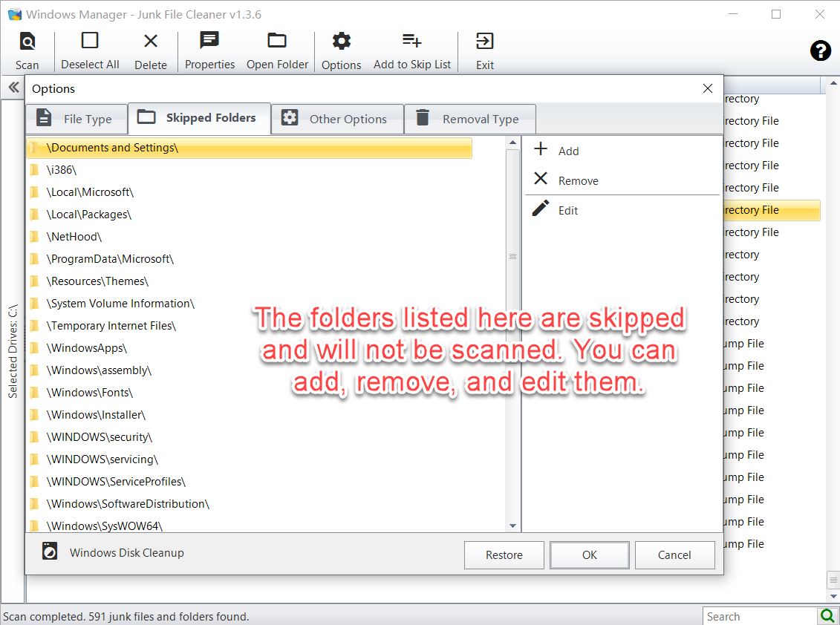Click the highlighted directory File row in main window

(772, 210)
